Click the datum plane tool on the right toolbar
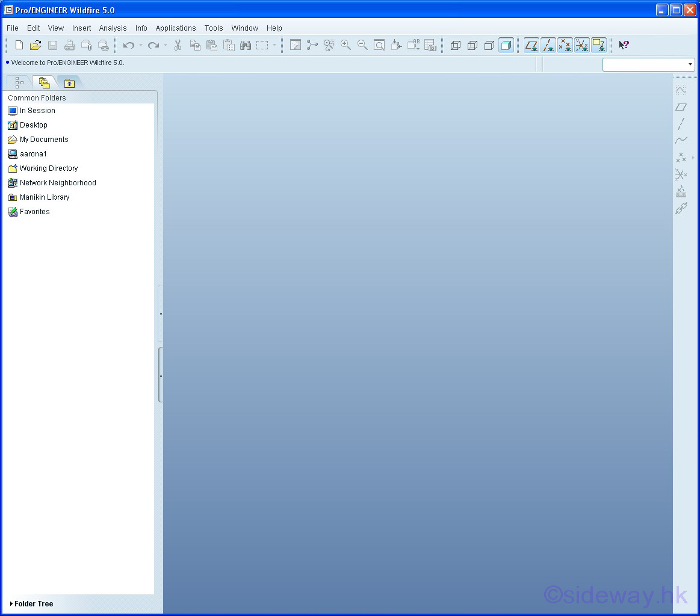The height and width of the screenshot is (616, 700). 681,107
